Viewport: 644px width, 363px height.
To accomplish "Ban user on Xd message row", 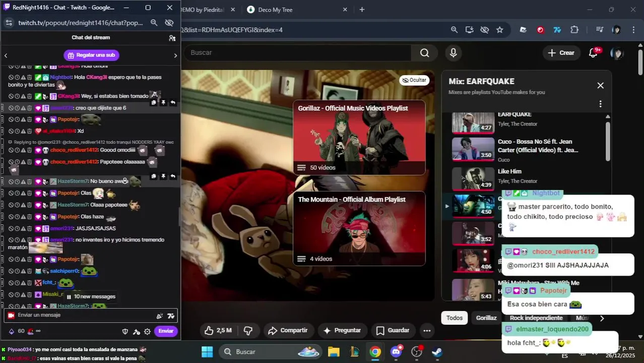I will (x=11, y=131).
